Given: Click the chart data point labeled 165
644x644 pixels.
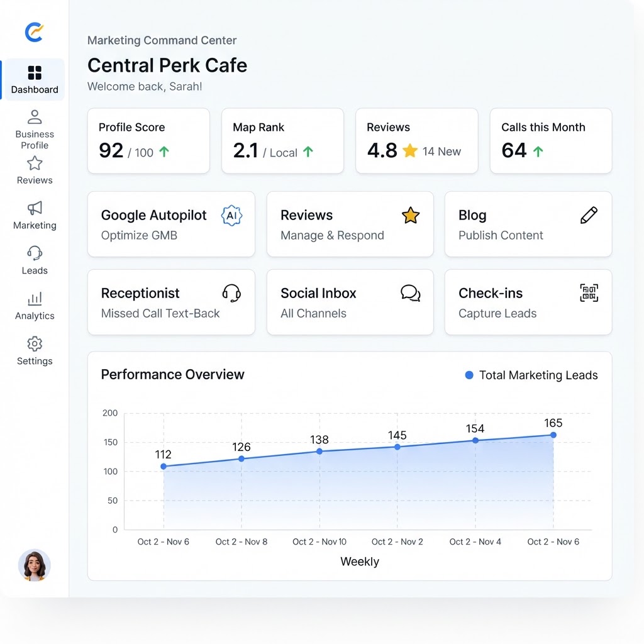Looking at the screenshot, I should click(x=553, y=435).
